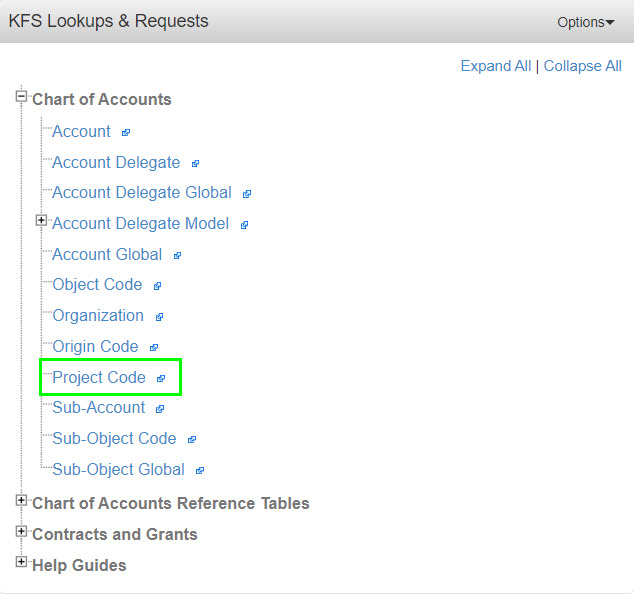Expand the Help Guides section
This screenshot has width=634, height=594.
click(x=21, y=562)
